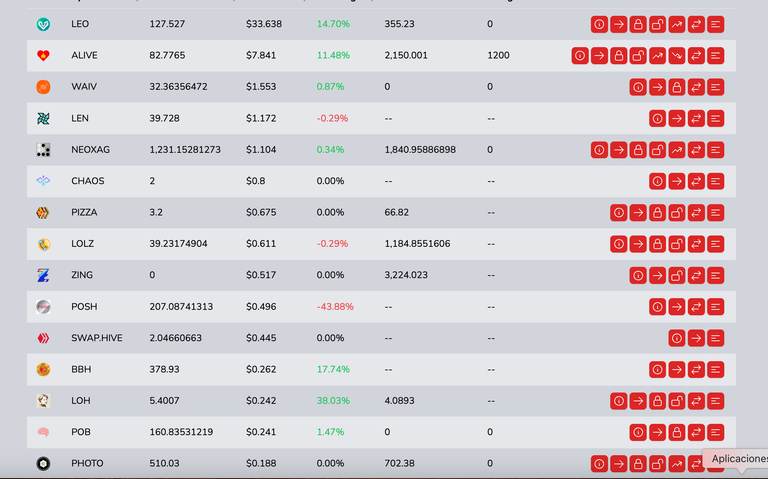Click the stake lock icon for WAIV
The width and height of the screenshot is (768, 479).
coord(676,87)
